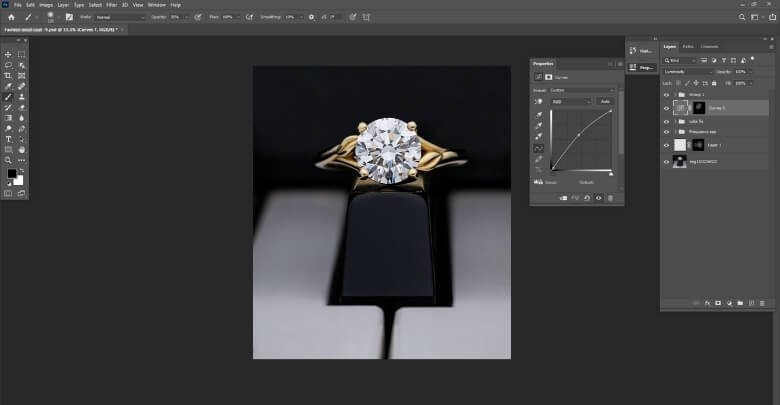Open the layer Opacity dropdown arrow

click(751, 72)
